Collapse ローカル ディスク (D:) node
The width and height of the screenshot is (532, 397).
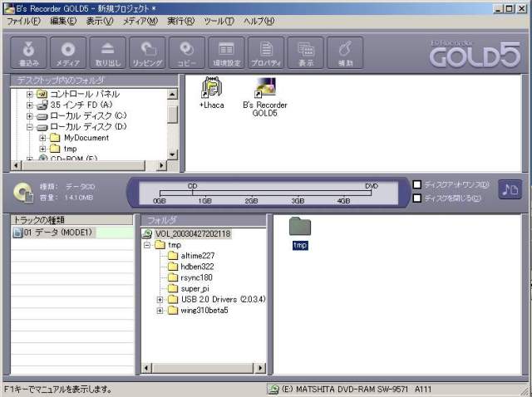[30, 127]
